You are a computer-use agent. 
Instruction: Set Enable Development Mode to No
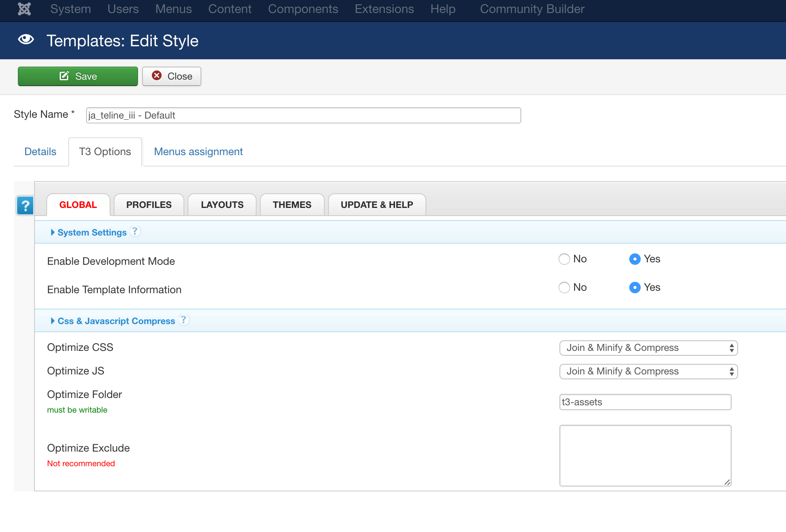point(564,259)
